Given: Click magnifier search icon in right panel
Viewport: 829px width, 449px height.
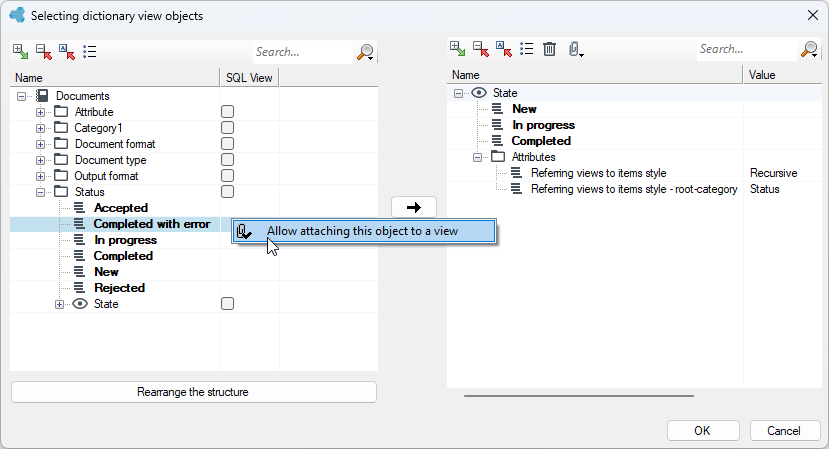Looking at the screenshot, I should coord(809,50).
